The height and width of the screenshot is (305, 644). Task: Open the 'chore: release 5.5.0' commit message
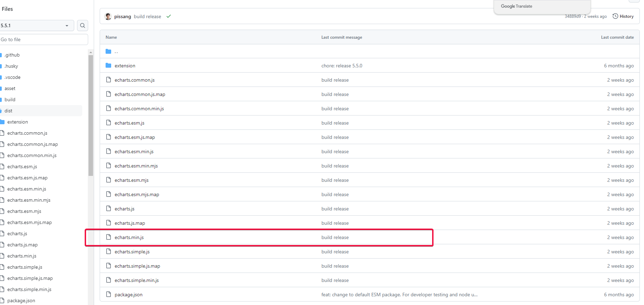coord(342,66)
